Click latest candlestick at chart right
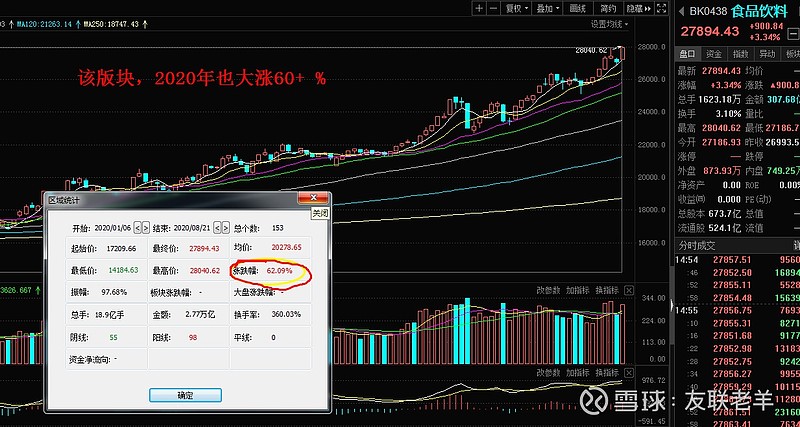This screenshot has width=800, height=427. click(622, 54)
